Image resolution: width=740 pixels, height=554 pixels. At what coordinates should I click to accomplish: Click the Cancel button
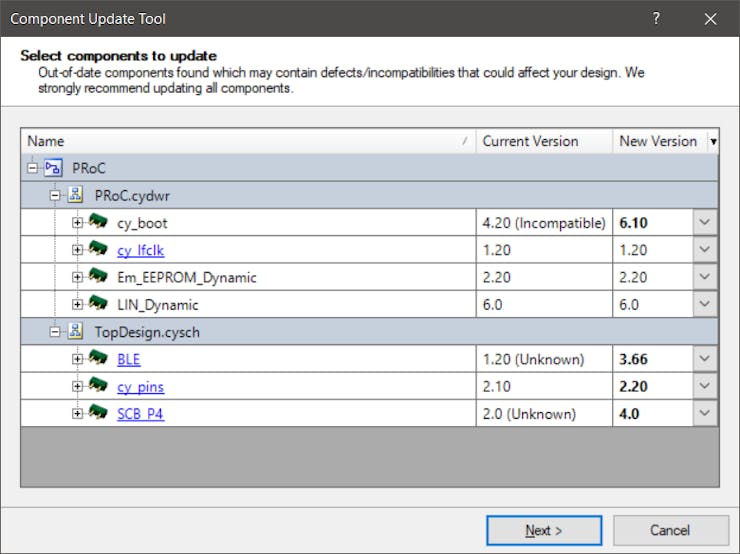[670, 530]
